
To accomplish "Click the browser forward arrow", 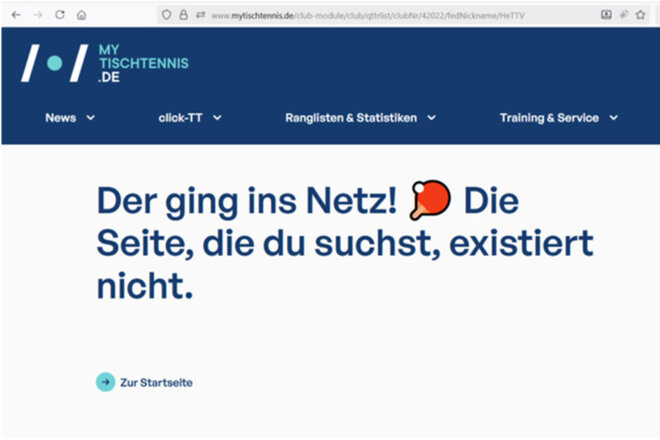I will coord(38,15).
